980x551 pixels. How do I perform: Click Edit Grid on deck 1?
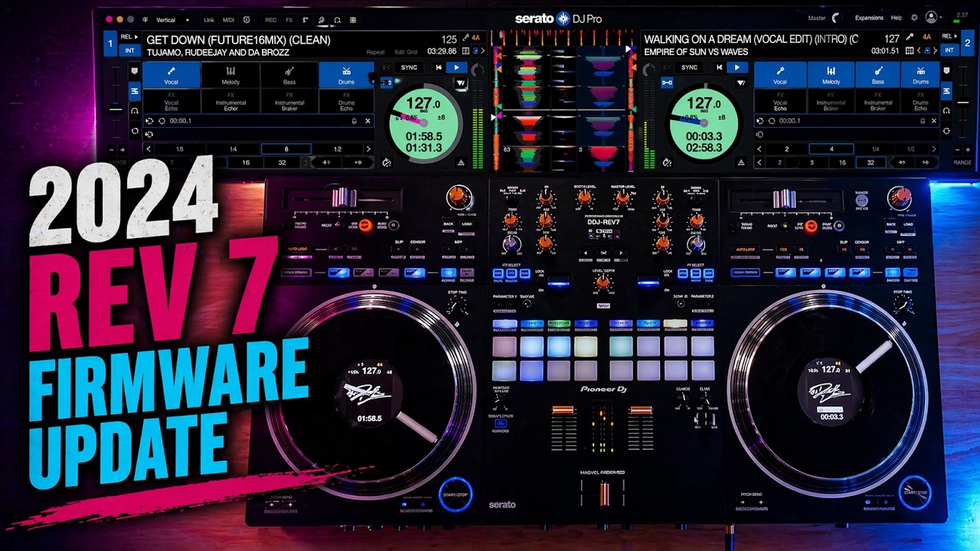click(406, 52)
